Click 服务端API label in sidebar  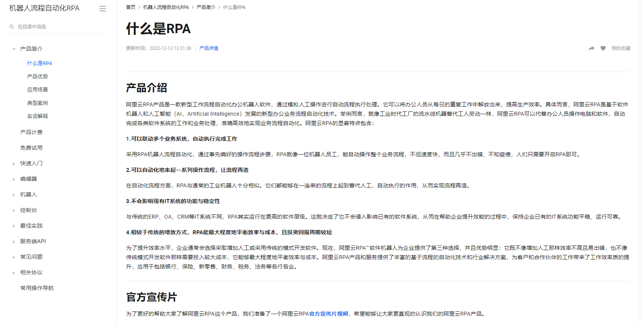coord(33,241)
